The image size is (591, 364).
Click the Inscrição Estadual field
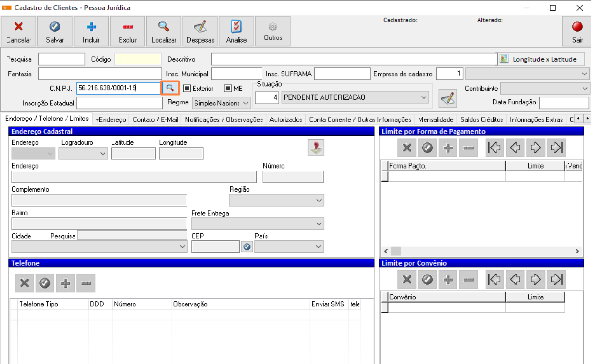[120, 103]
